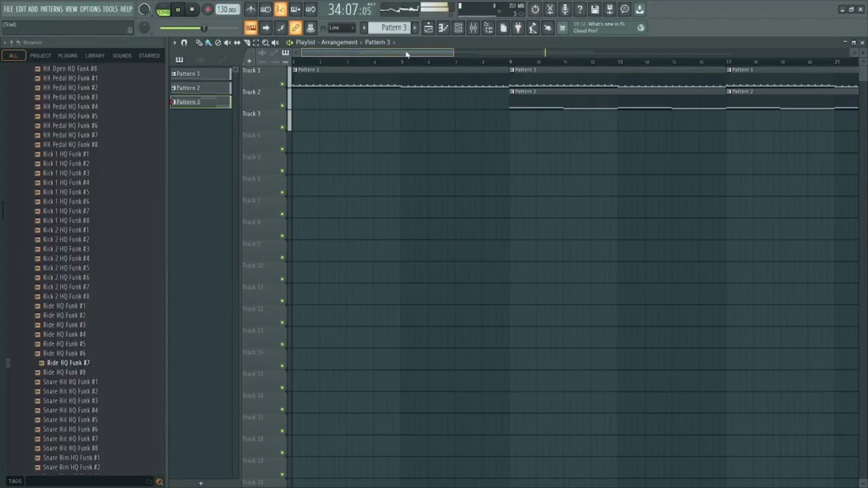Select the SOUNDS browser tab
The image size is (868, 488).
122,56
